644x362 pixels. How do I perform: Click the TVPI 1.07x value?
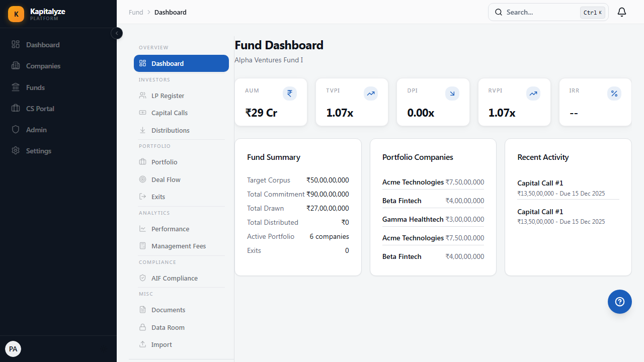pos(340,113)
